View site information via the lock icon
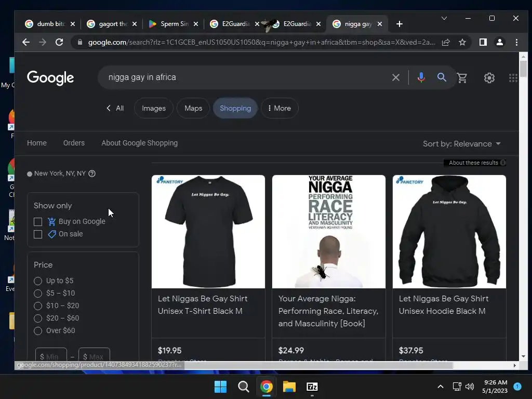The image size is (532, 399). 80,43
